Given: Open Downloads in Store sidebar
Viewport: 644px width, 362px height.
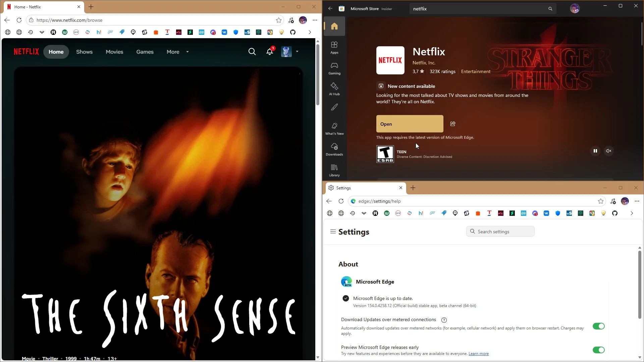Looking at the screenshot, I should point(334,149).
